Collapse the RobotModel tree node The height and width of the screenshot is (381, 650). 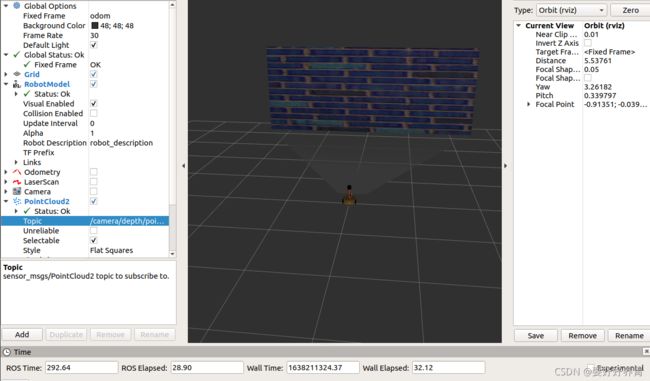click(6, 84)
